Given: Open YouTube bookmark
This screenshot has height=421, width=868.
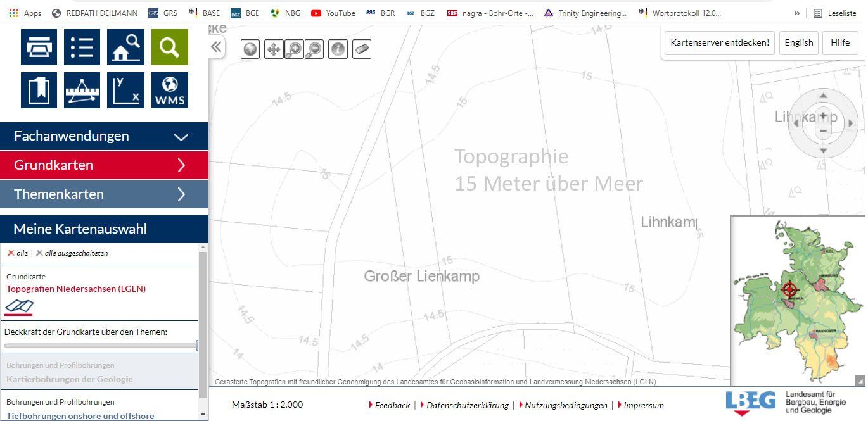Looking at the screenshot, I should pyautogui.click(x=333, y=13).
